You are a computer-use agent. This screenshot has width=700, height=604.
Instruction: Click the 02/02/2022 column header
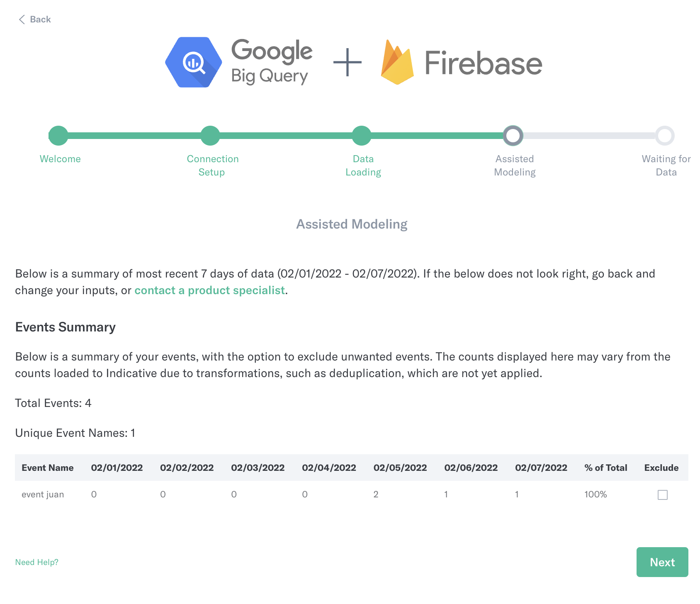187,468
